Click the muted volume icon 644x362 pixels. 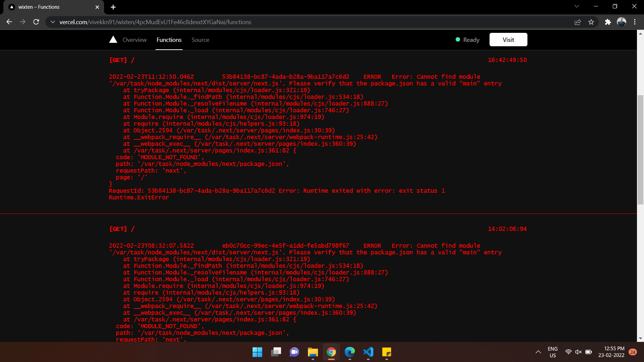pos(578,352)
